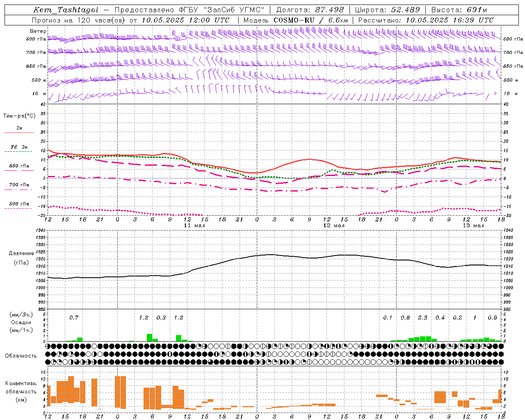Click the precipitation amount 0.4
Image resolution: width=525 pixels, height=420 pixels.
(440, 317)
